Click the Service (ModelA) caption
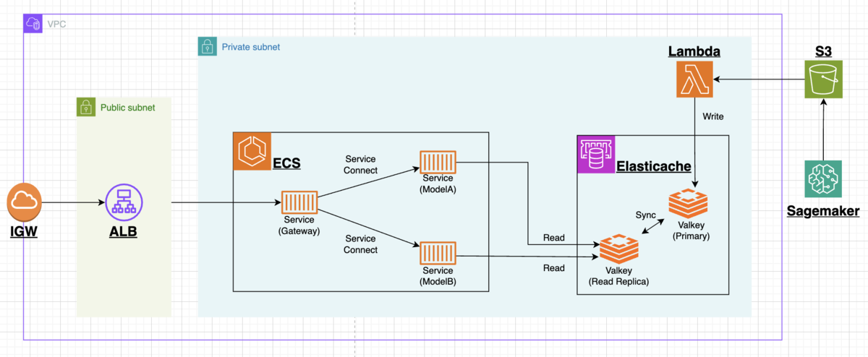The image size is (868, 357). point(438,184)
